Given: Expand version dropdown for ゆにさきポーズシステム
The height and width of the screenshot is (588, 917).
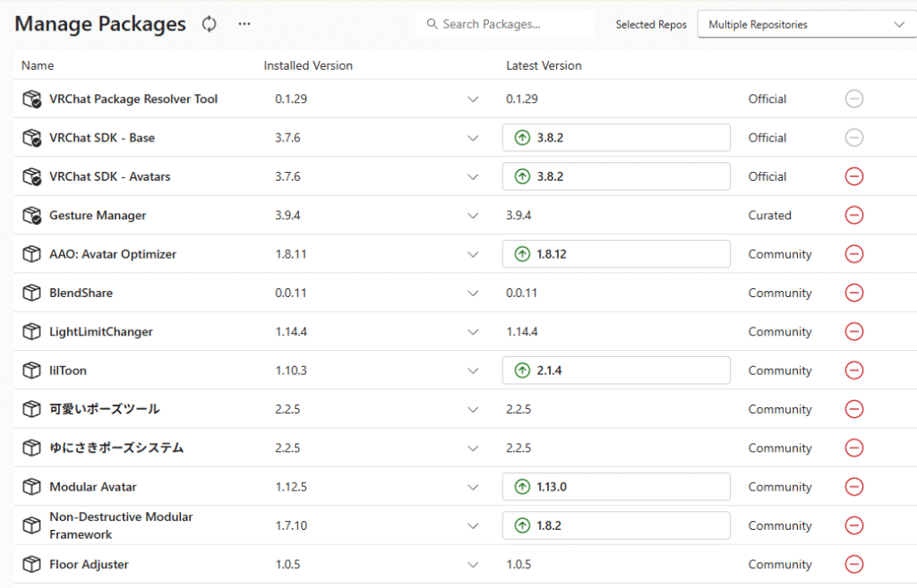Looking at the screenshot, I should tap(473, 448).
